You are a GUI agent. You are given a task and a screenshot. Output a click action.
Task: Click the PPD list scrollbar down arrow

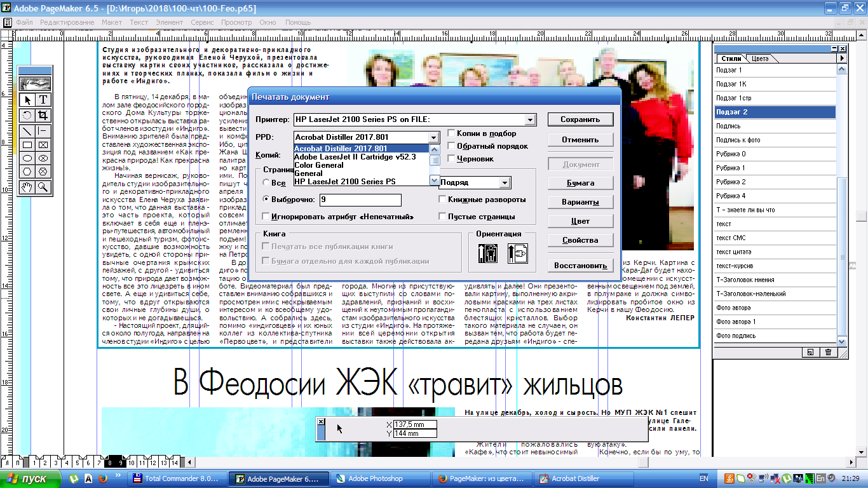tap(435, 180)
